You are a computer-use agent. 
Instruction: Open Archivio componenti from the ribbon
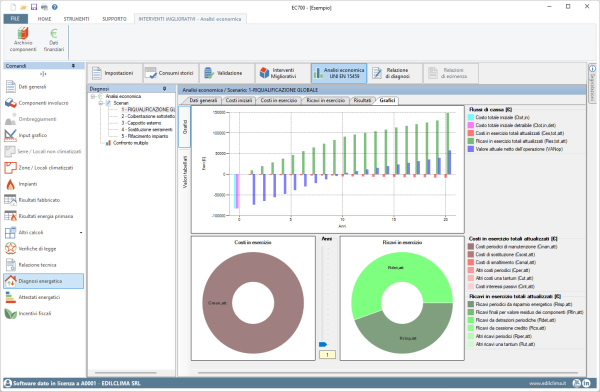(23, 39)
